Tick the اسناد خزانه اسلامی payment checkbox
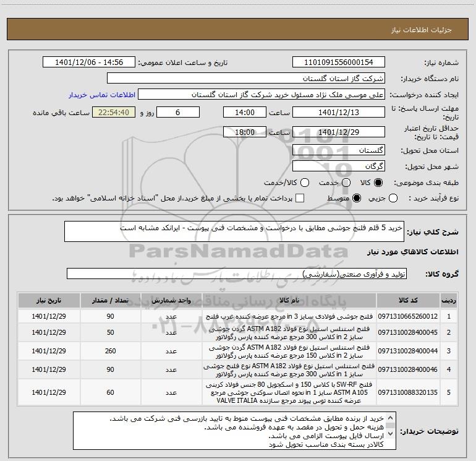Screen dimensions: 476x461 [x=300, y=198]
